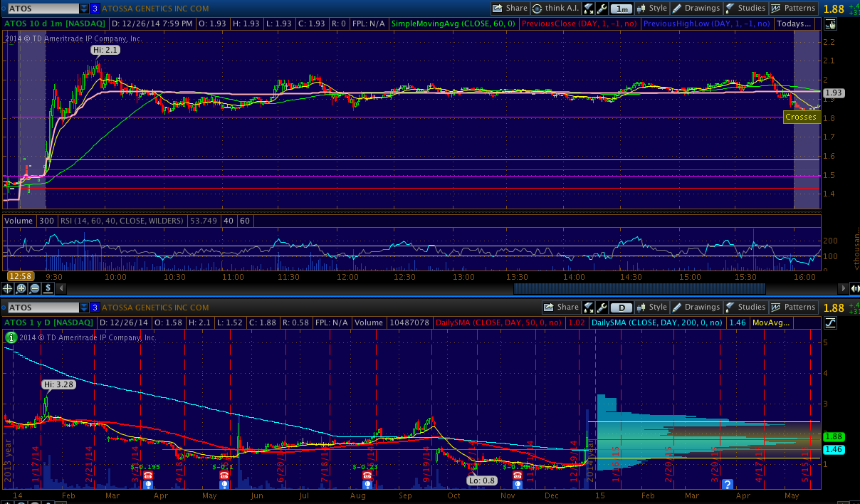The image size is (860, 504).
Task: Open the upper ATOS symbol dropdown arrow
Action: (x=84, y=9)
